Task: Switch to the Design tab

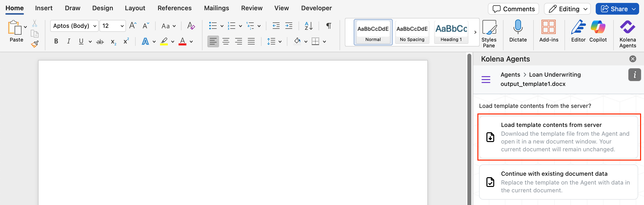Action: [102, 8]
